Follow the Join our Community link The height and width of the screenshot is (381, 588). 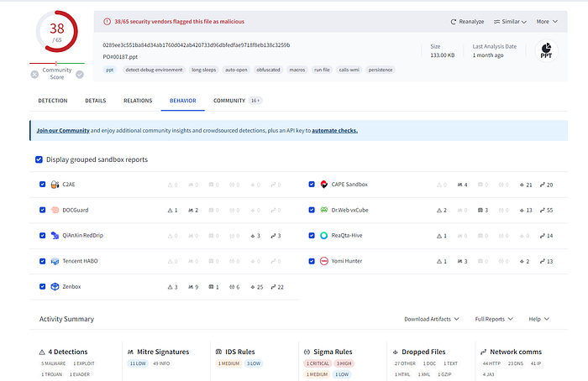63,131
